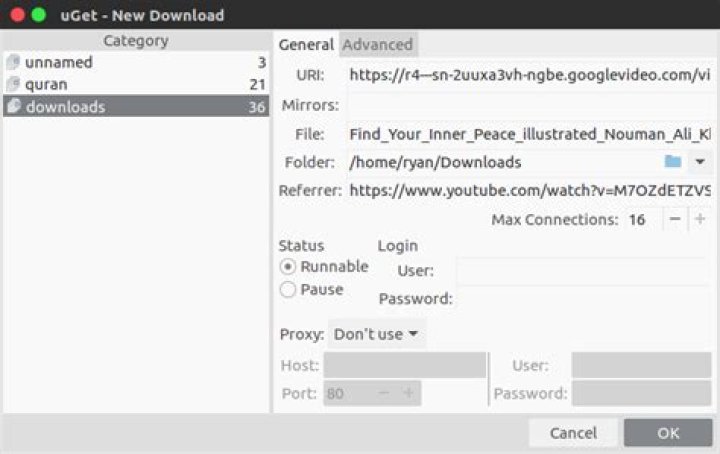Viewport: 720px width, 454px height.
Task: Click the Login User field
Action: point(585,271)
